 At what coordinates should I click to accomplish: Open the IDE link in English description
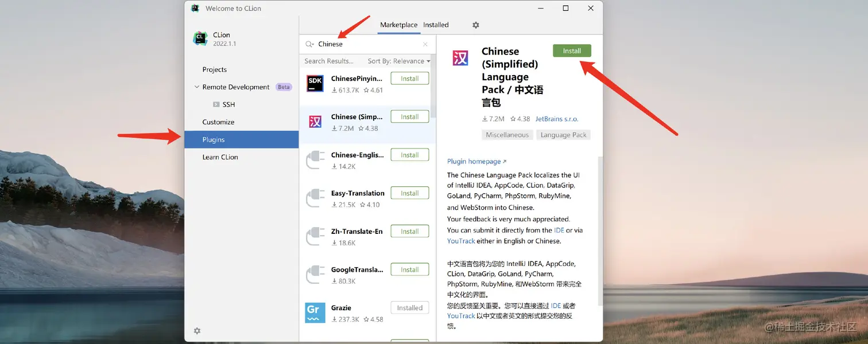tap(559, 230)
